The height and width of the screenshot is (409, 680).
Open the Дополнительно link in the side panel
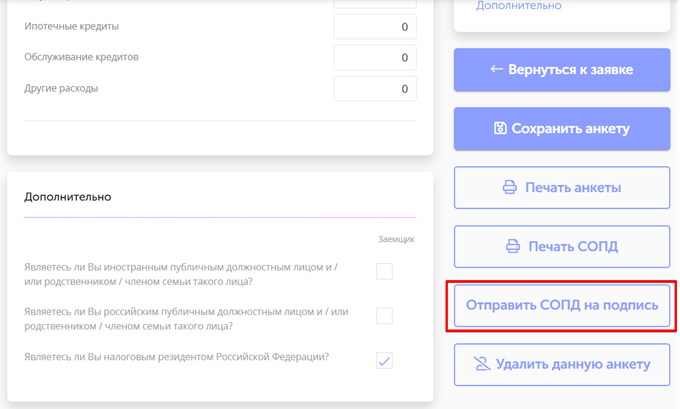point(518,6)
